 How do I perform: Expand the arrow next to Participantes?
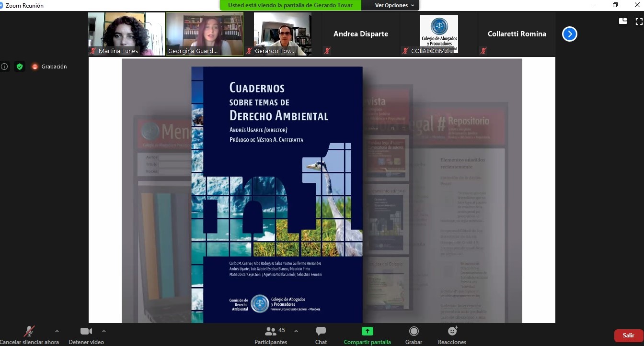pos(296,331)
